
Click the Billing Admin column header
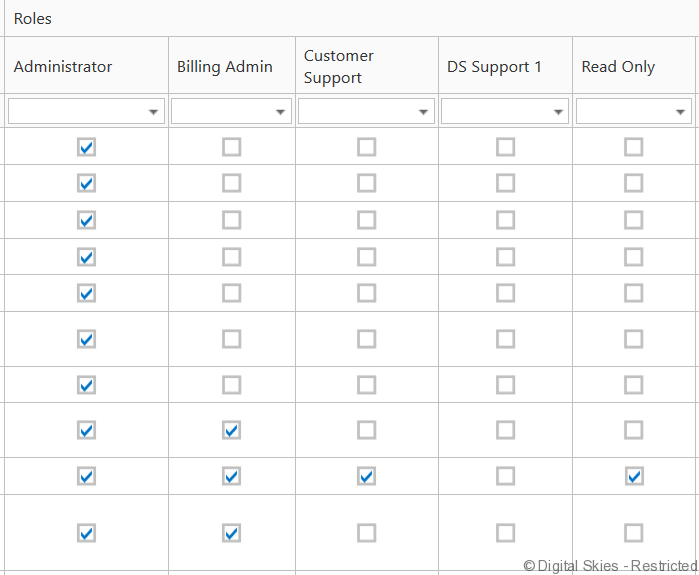(x=225, y=67)
